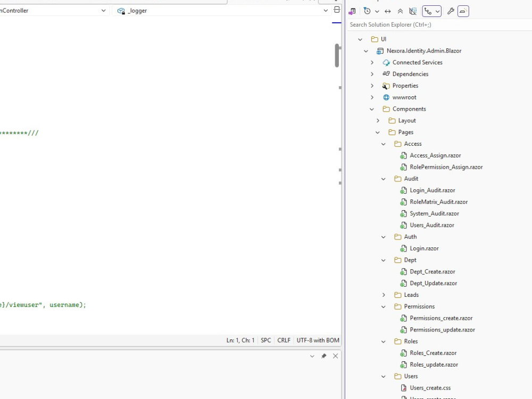
Task: Collapse the Auth folder
Action: tap(384, 237)
